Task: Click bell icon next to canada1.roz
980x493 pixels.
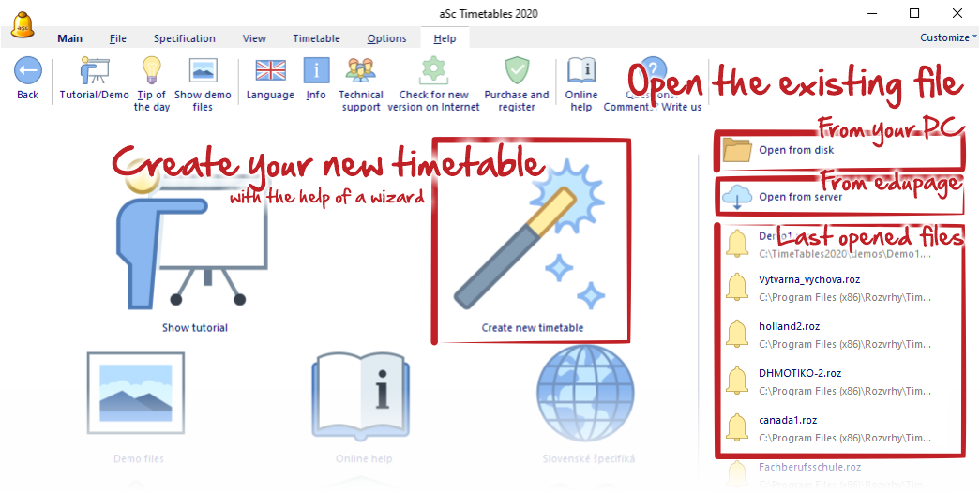Action: (737, 428)
